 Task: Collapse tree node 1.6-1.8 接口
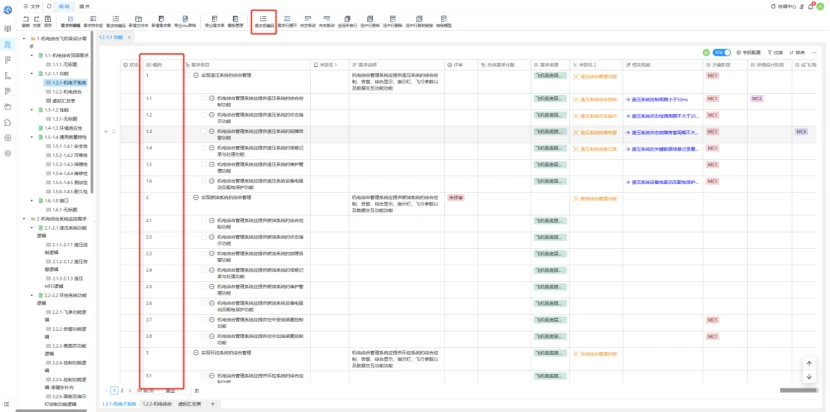pyautogui.click(x=32, y=201)
